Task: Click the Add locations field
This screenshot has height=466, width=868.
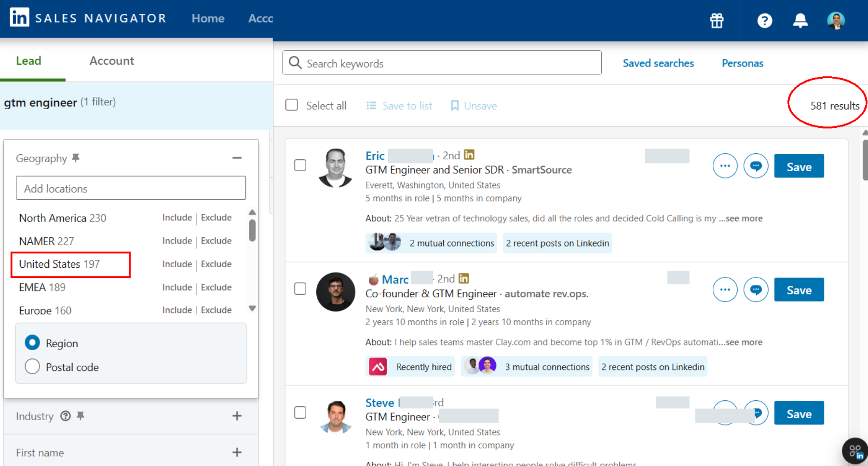Action: (x=131, y=188)
